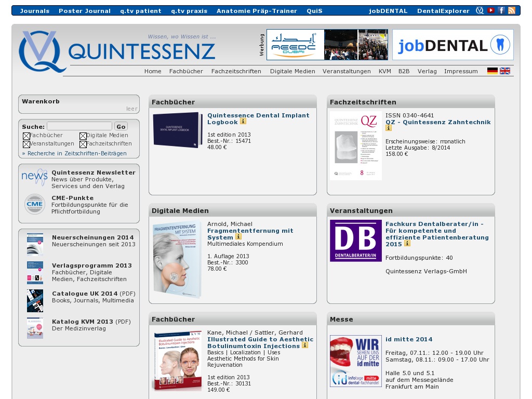This screenshot has width=532, height=399.
Task: Open QZ Zahntechnik magazine cover
Action: tap(355, 146)
